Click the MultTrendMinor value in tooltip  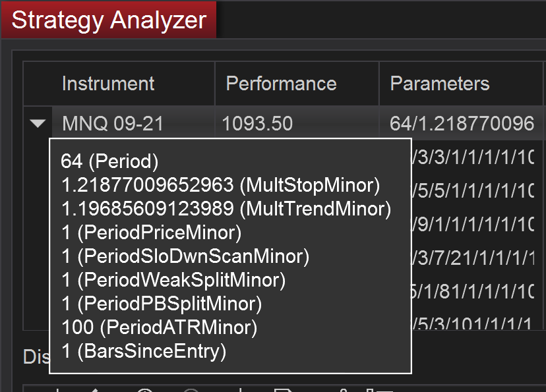pos(226,209)
